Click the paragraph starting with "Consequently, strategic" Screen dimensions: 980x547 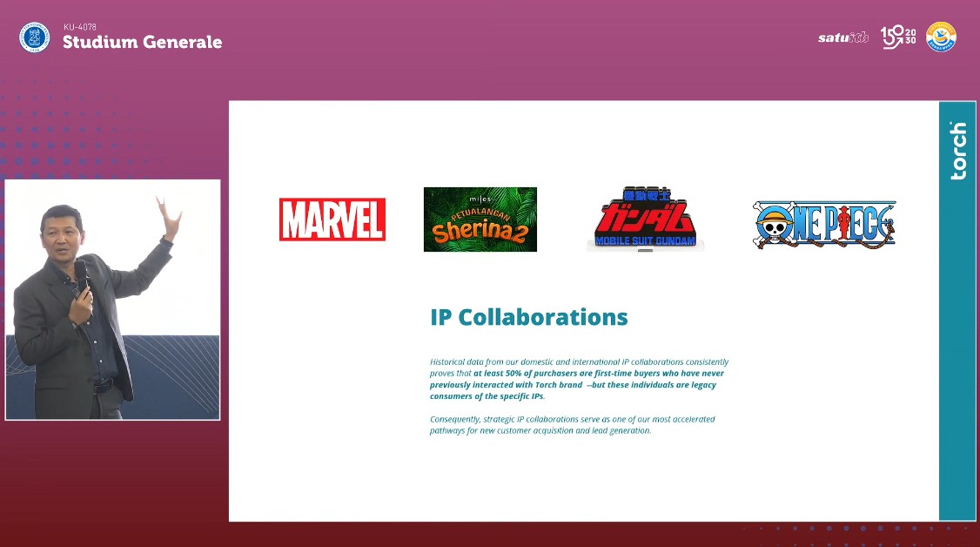point(572,424)
